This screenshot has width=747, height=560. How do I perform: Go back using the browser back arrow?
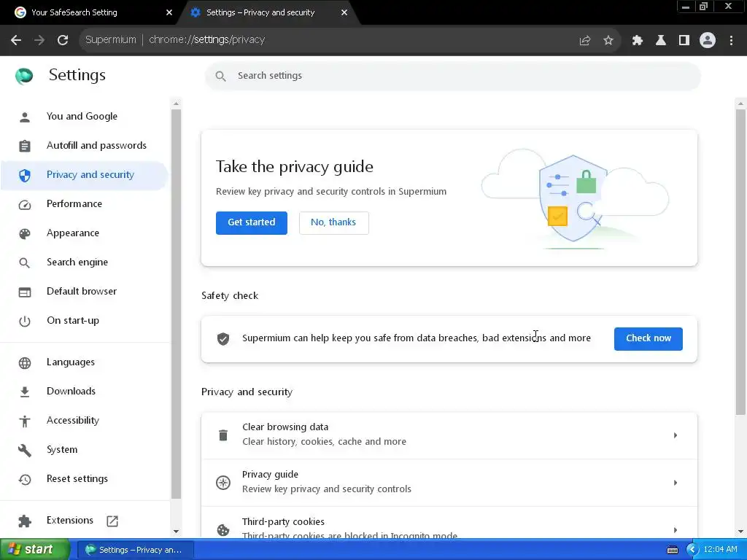16,40
